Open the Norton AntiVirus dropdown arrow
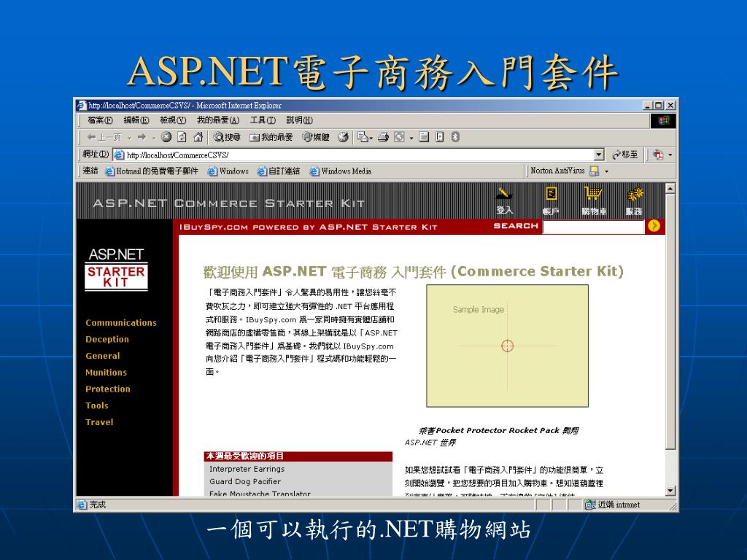This screenshot has width=747, height=560. 606,171
